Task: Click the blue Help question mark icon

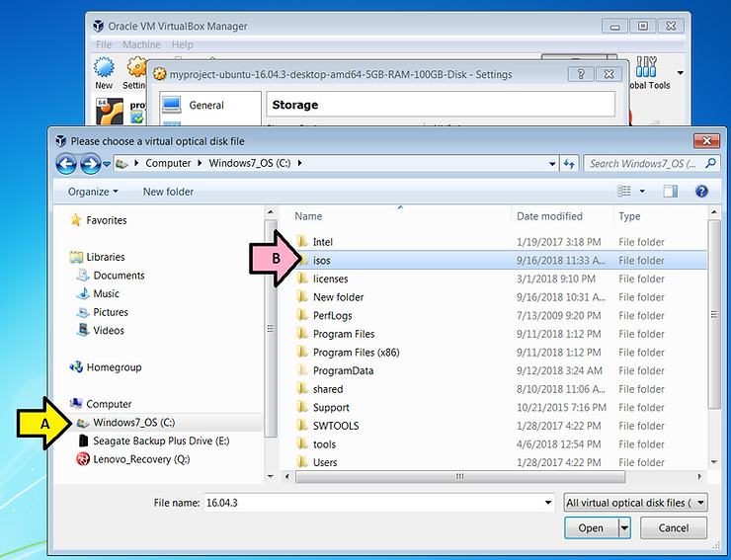Action: coord(701,192)
